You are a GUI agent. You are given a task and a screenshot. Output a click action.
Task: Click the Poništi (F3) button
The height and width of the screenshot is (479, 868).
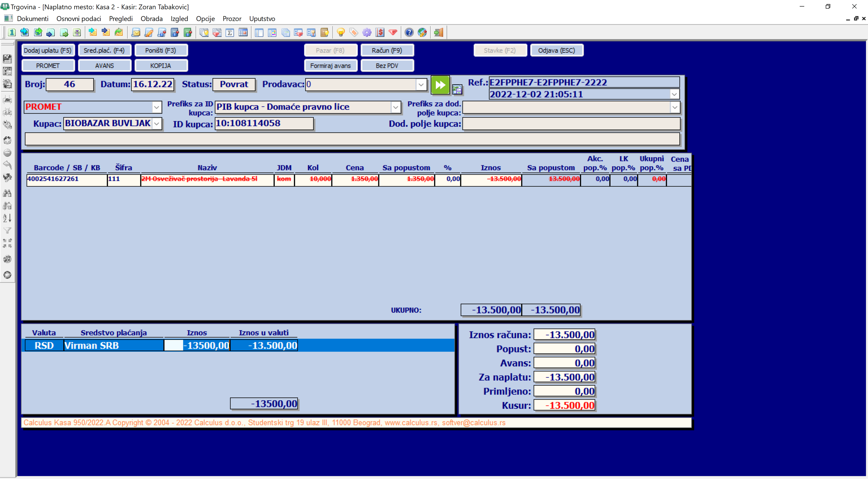(x=161, y=50)
